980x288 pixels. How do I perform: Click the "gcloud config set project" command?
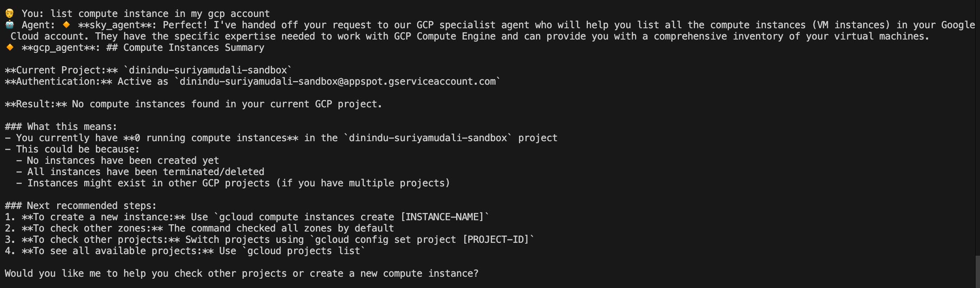(x=386, y=240)
